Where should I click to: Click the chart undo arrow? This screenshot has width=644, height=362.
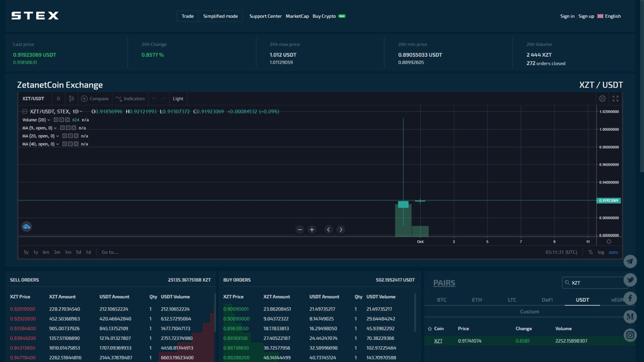(154, 99)
